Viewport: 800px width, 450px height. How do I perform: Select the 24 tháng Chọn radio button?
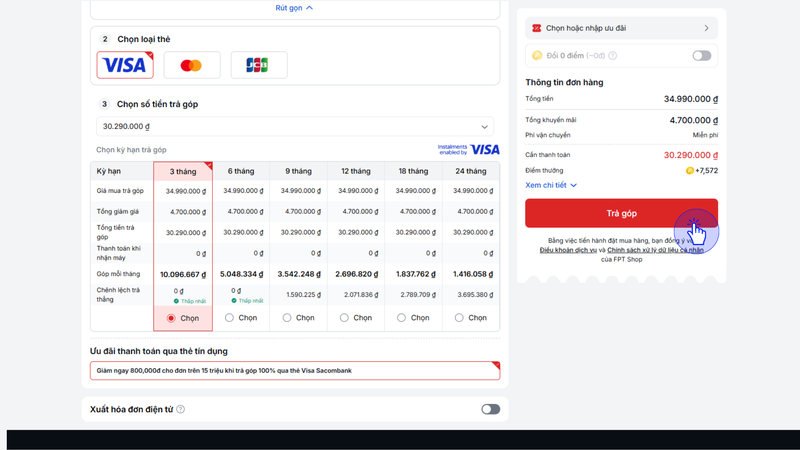(459, 318)
